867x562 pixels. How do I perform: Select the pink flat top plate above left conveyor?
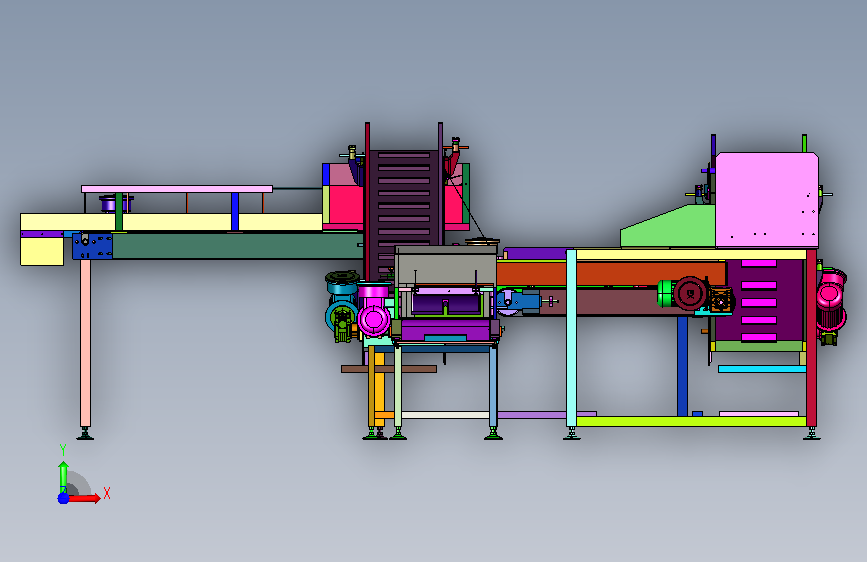177,189
